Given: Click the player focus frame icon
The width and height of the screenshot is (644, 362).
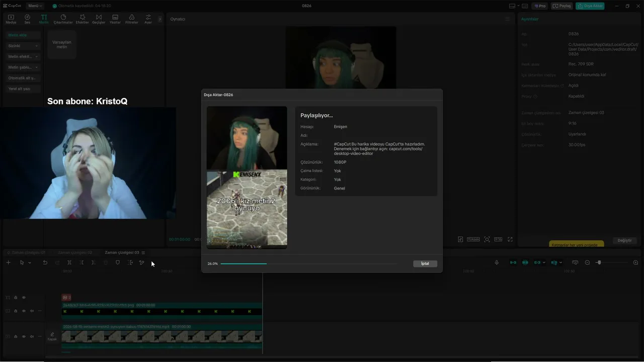Looking at the screenshot, I should (487, 240).
